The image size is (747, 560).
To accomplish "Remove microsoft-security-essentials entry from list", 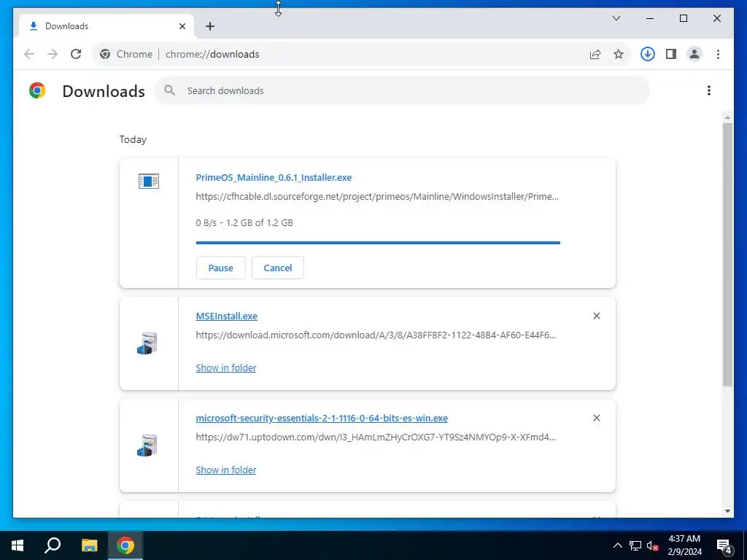I will tap(597, 418).
